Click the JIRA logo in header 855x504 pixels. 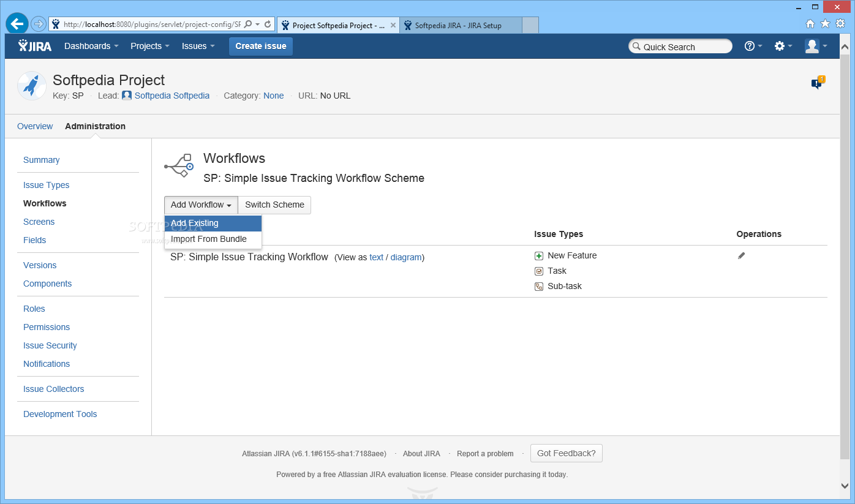coord(35,46)
